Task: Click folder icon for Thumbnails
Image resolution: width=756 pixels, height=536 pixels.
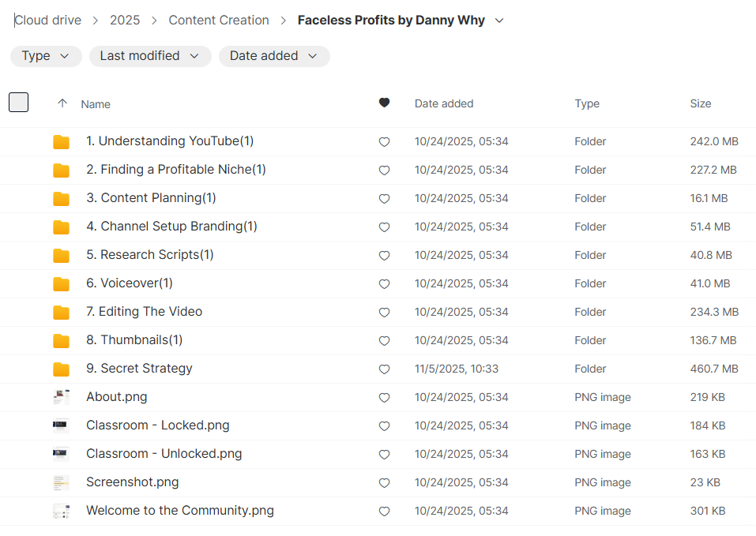Action: point(61,341)
